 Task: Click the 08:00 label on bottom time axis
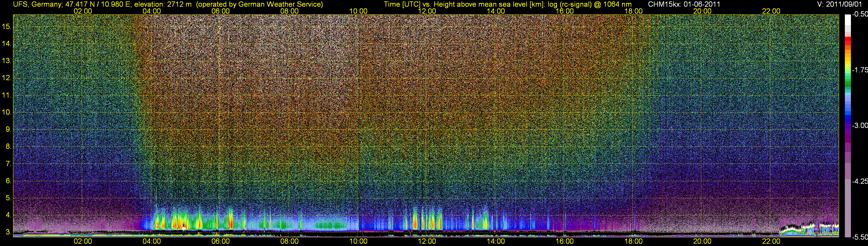coord(289,241)
